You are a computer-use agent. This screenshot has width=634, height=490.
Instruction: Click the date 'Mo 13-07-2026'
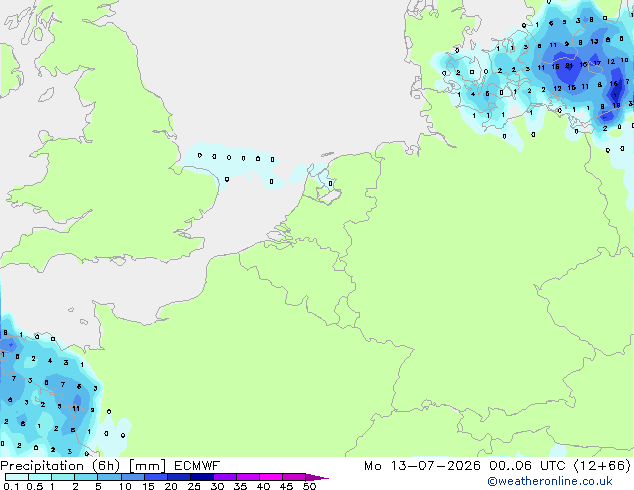(422, 466)
